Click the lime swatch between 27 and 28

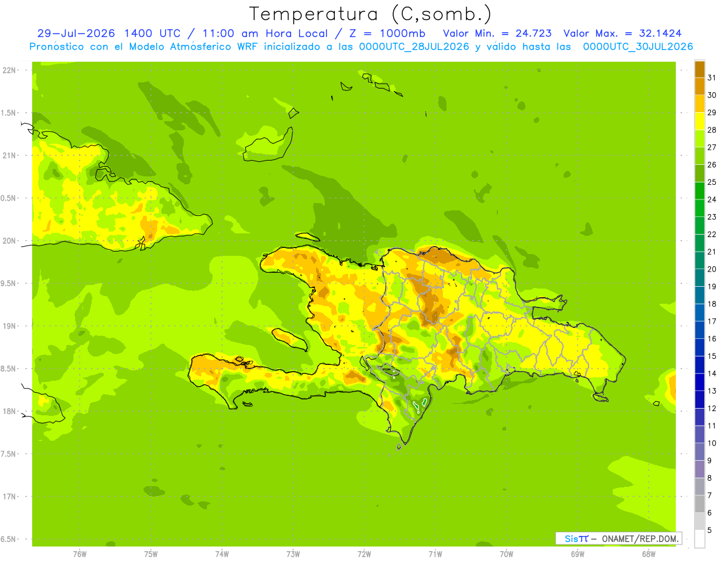coord(699,138)
